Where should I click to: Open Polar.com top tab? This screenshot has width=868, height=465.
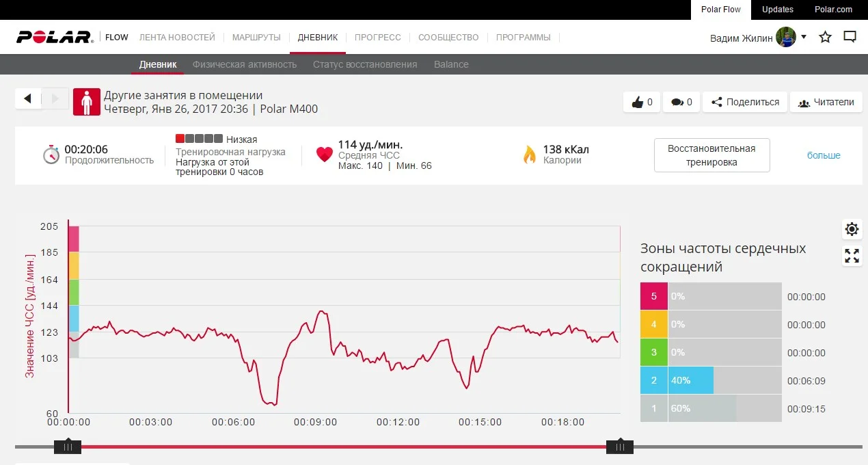833,10
